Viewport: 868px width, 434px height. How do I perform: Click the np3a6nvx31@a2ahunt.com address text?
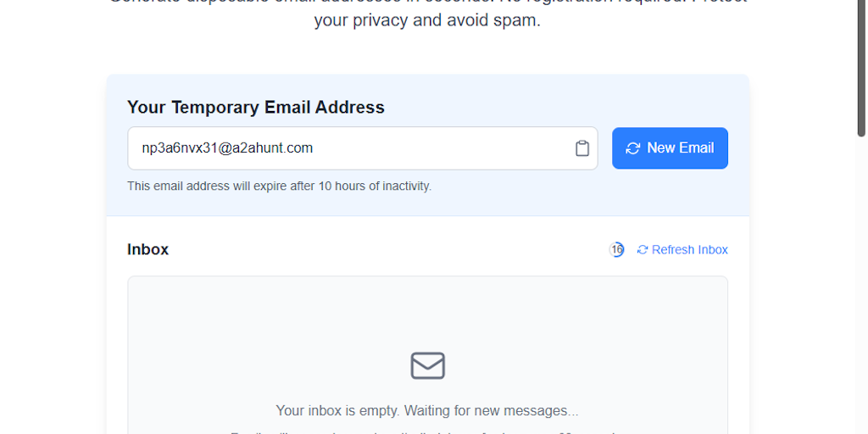pyautogui.click(x=227, y=148)
